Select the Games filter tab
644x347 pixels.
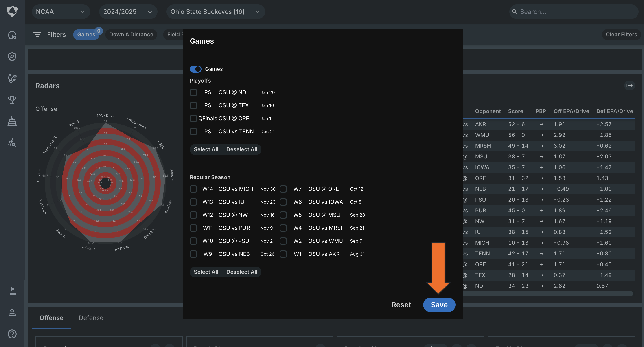pos(86,35)
